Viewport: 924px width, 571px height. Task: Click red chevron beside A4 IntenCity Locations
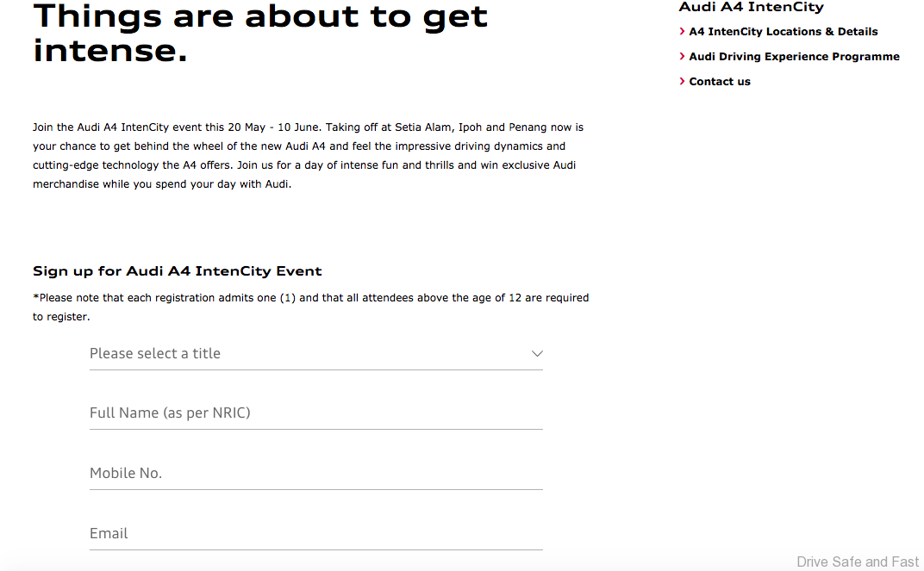(683, 32)
